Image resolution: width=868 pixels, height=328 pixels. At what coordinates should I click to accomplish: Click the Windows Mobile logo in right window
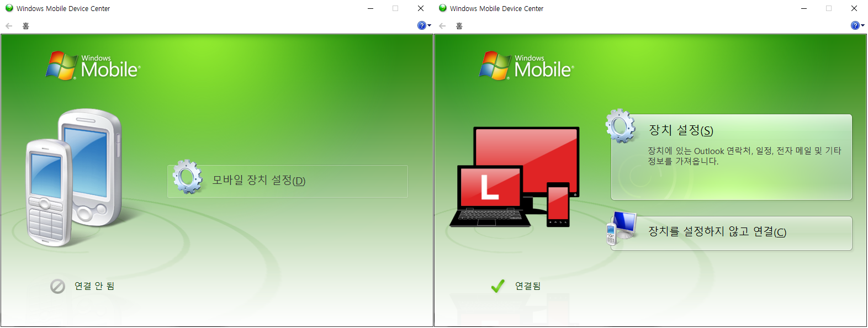point(527,66)
